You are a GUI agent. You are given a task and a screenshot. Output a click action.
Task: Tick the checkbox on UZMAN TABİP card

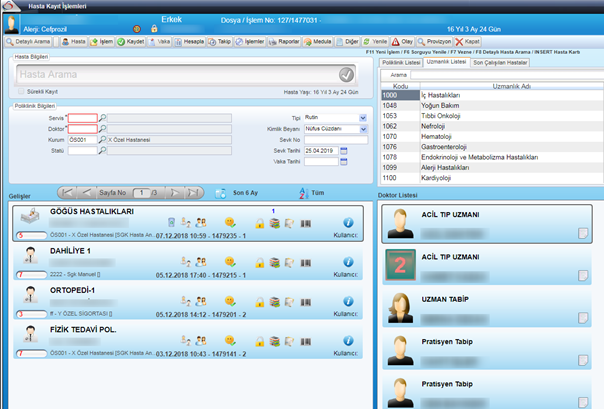pos(583,318)
